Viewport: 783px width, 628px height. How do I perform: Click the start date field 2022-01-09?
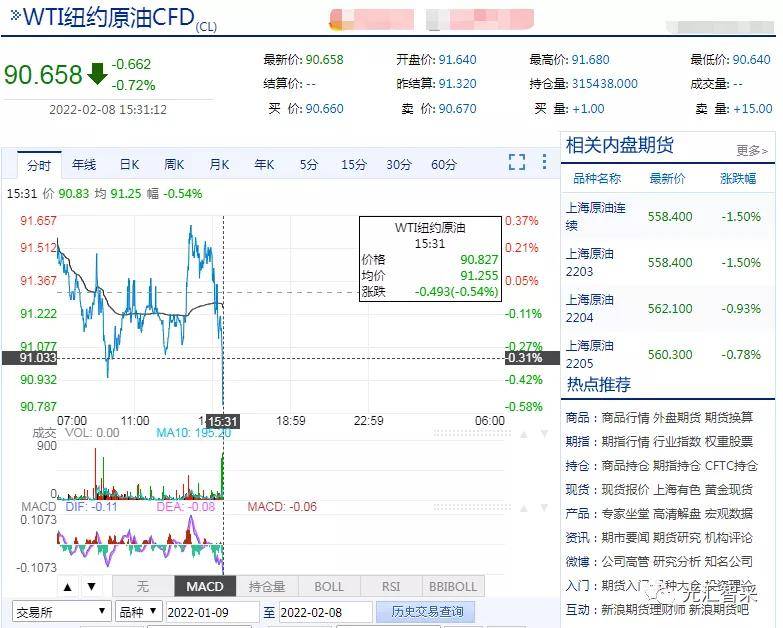point(212,612)
